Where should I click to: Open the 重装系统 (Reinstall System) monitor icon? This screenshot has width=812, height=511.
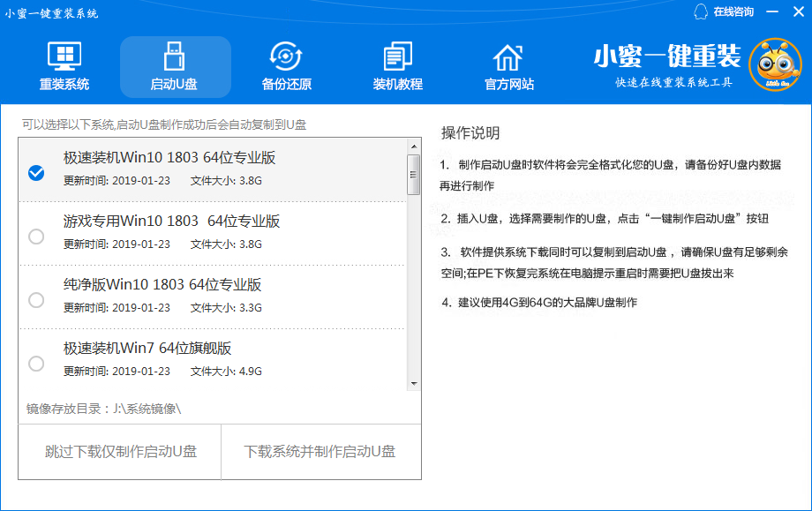[x=64, y=58]
